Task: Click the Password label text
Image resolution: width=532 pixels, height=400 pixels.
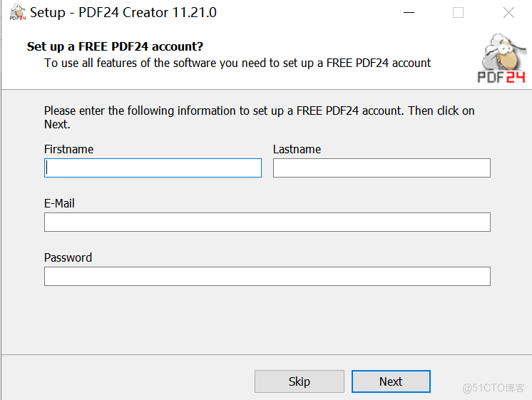Action: (x=68, y=257)
